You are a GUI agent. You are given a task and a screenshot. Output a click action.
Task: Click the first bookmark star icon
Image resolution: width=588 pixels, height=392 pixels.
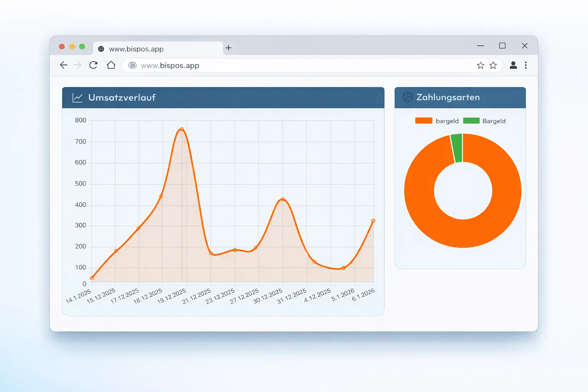(x=480, y=65)
